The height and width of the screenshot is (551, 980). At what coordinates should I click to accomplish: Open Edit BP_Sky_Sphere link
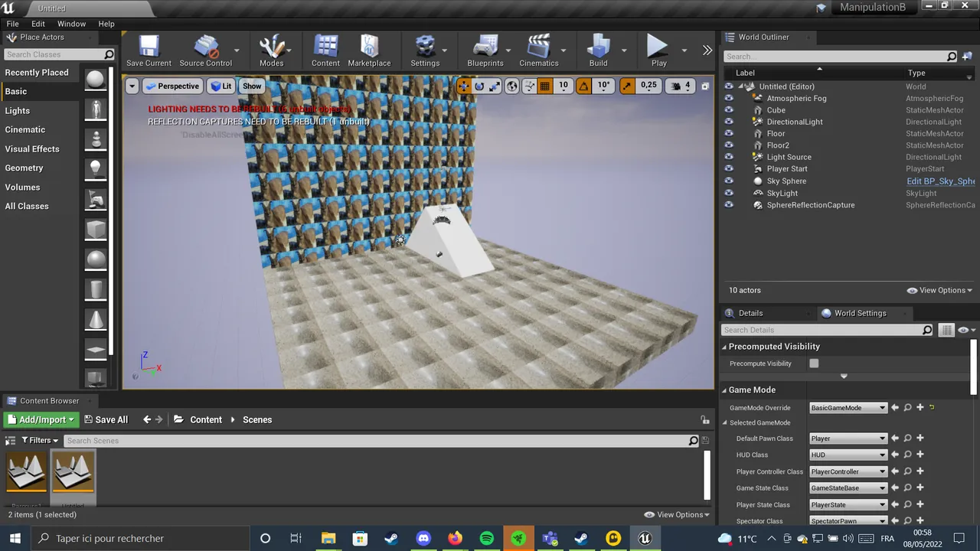940,181
